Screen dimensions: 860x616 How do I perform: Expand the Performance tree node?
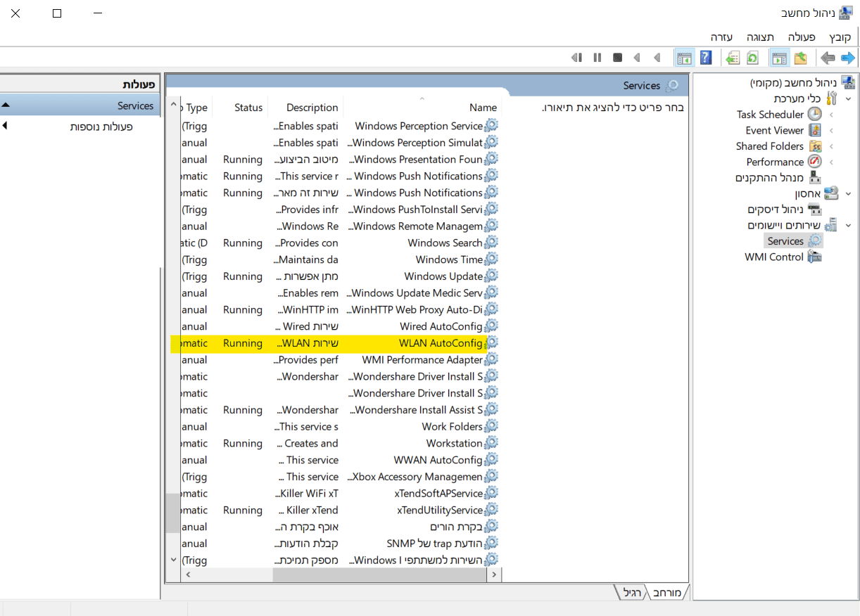point(831,162)
